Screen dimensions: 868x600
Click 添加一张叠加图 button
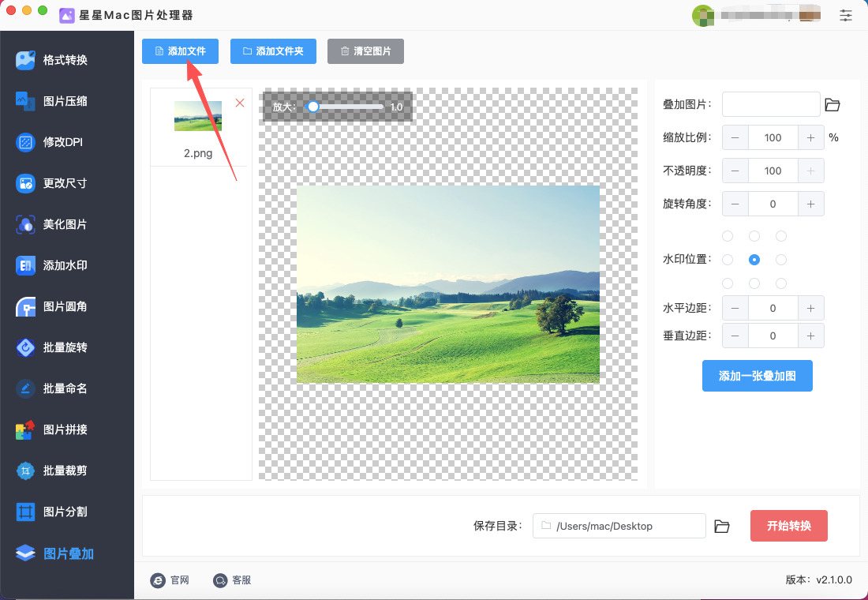757,376
